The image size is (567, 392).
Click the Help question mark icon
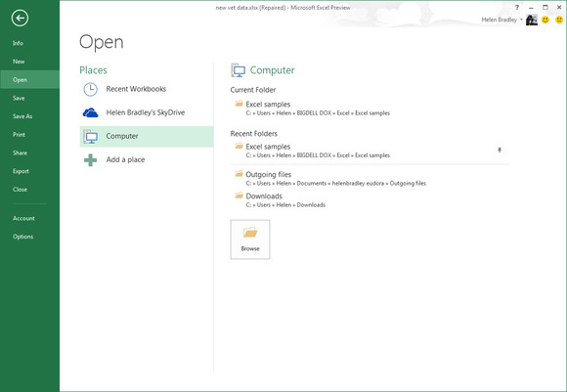tap(517, 7)
